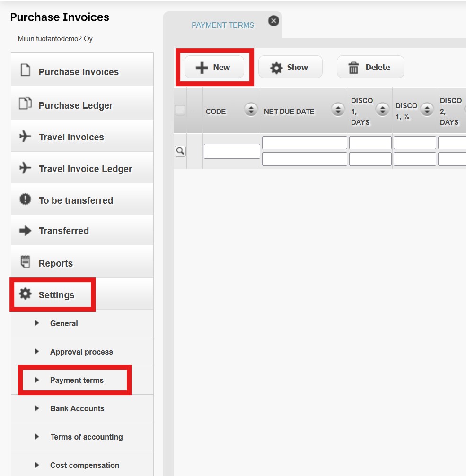
Task: Click the Transferred arrow icon
Action: point(25,231)
